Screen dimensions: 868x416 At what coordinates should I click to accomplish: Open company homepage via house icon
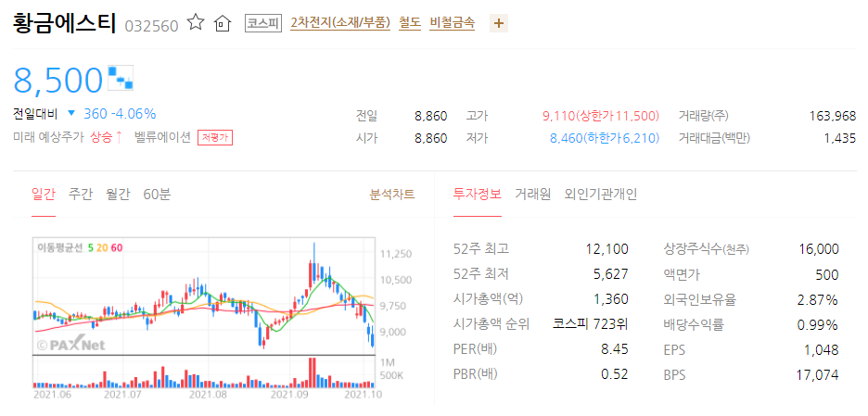tap(222, 24)
